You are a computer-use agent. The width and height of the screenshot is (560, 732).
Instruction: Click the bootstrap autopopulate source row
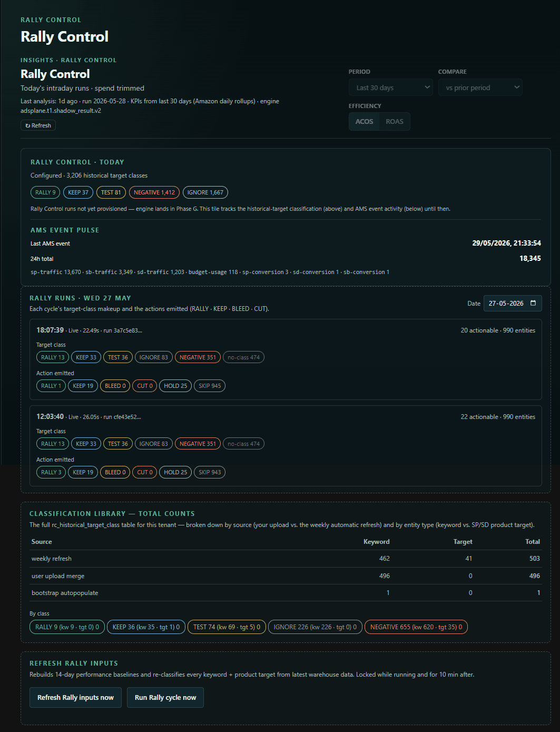click(286, 593)
